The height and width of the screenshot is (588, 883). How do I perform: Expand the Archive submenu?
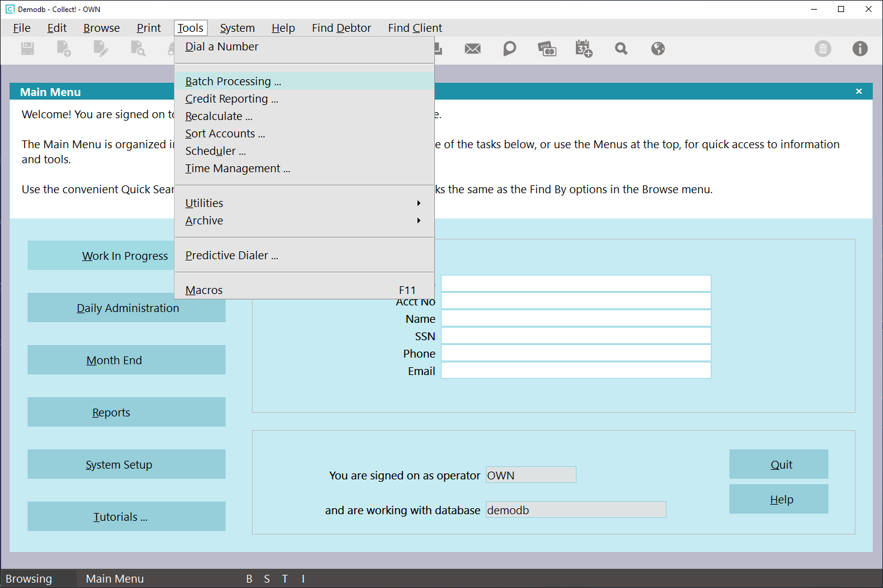pyautogui.click(x=304, y=221)
